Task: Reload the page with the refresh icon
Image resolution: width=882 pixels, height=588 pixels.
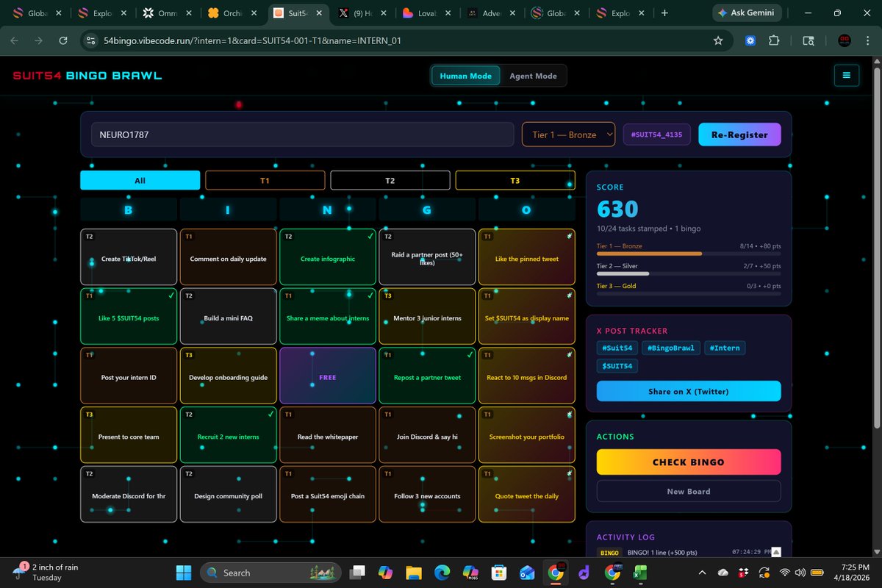Action: pos(63,41)
